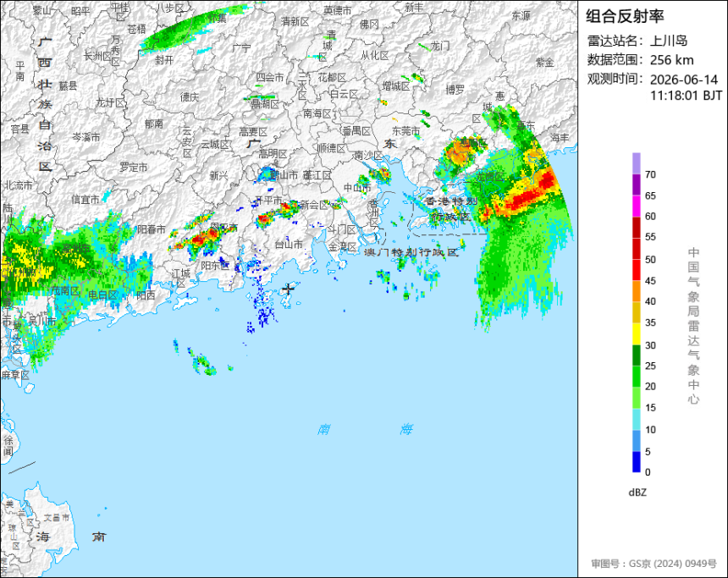Select the 上川岛 radar station name
This screenshot has height=578, width=728.
669,41
